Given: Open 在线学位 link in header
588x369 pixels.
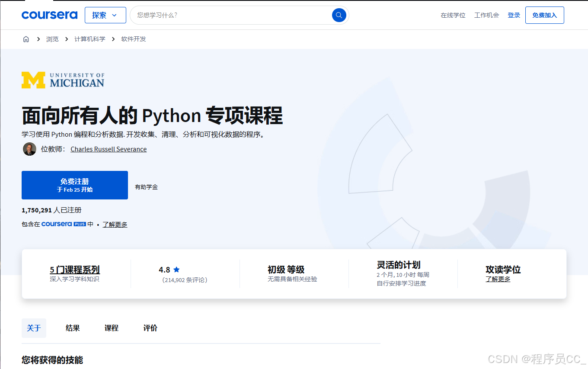Looking at the screenshot, I should coord(453,15).
